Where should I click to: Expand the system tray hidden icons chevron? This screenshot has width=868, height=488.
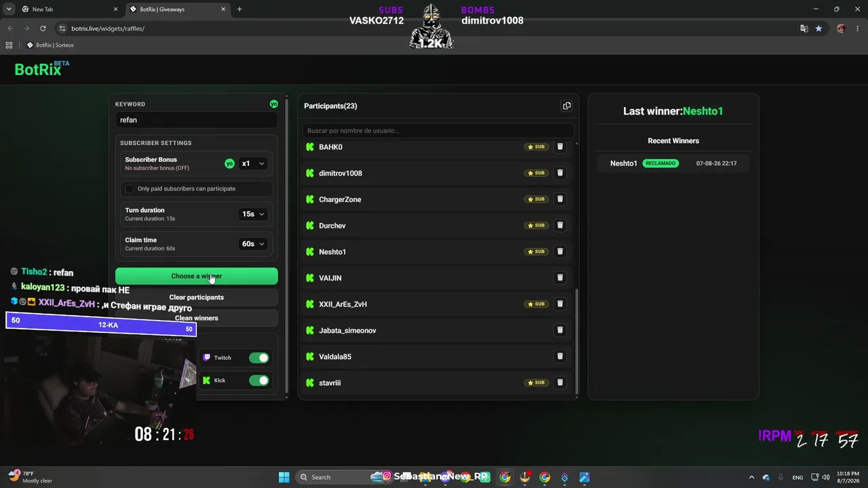tap(751, 477)
